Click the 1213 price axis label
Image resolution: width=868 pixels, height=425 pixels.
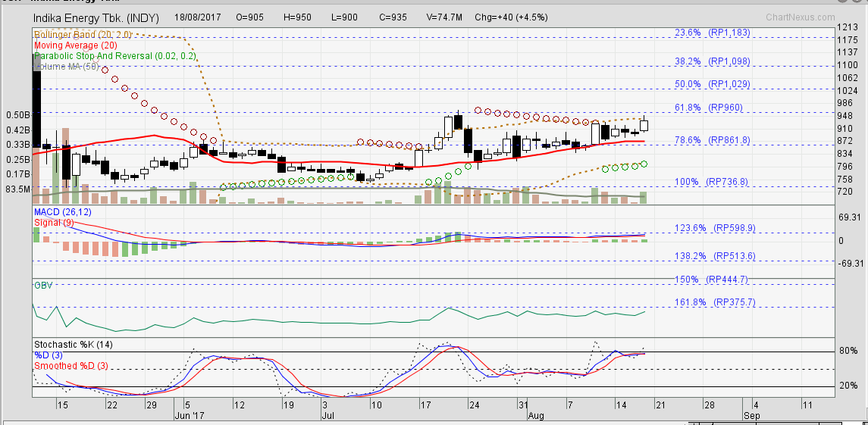[x=848, y=27]
